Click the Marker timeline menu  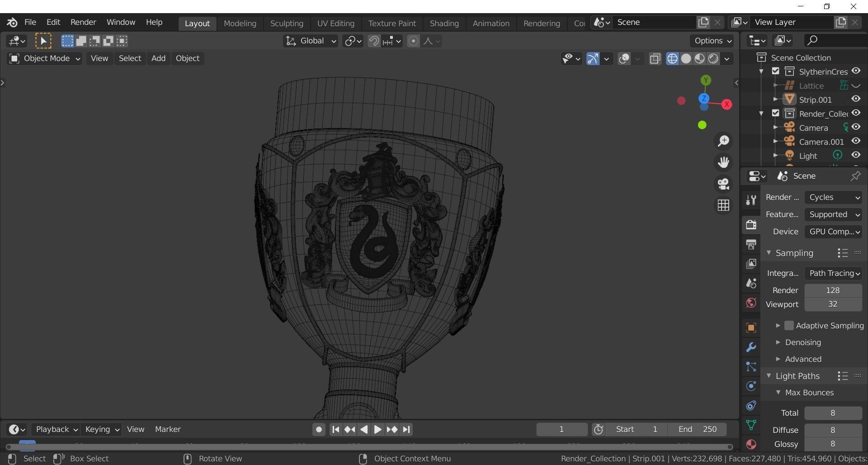point(168,429)
